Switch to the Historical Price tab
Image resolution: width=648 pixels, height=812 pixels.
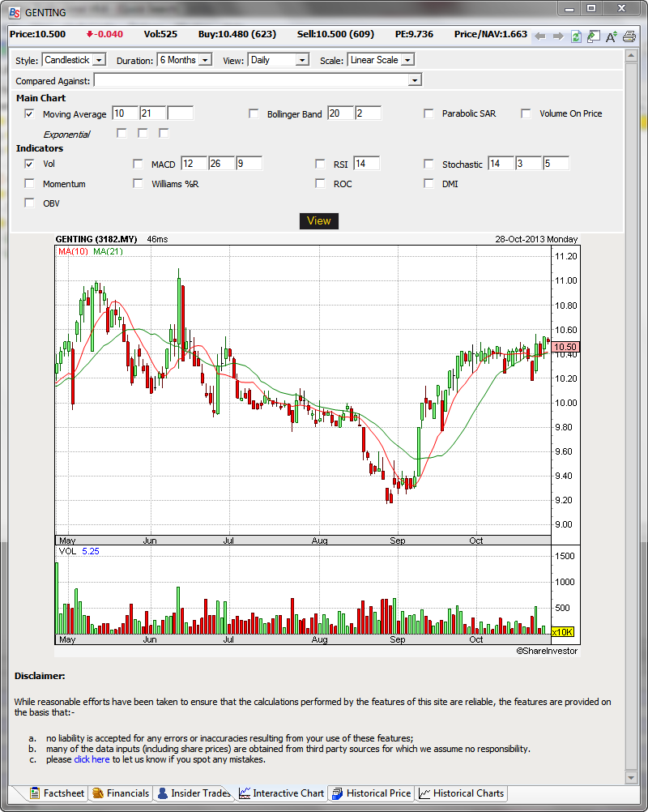pyautogui.click(x=372, y=793)
